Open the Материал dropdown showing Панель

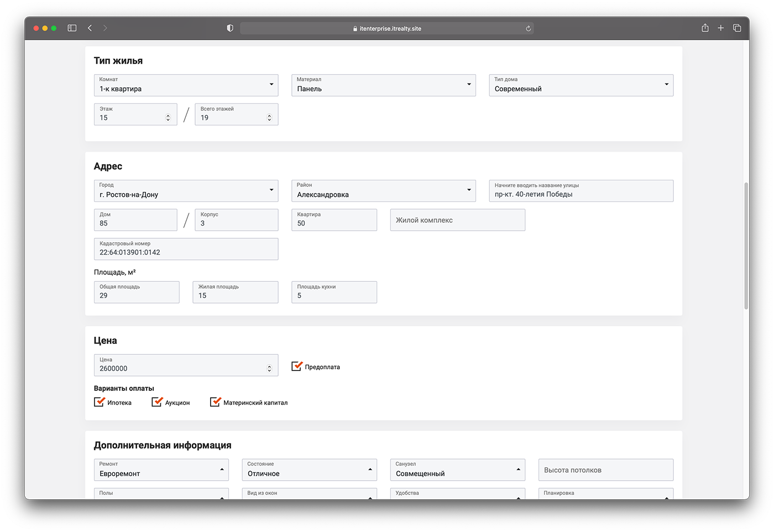pyautogui.click(x=383, y=85)
